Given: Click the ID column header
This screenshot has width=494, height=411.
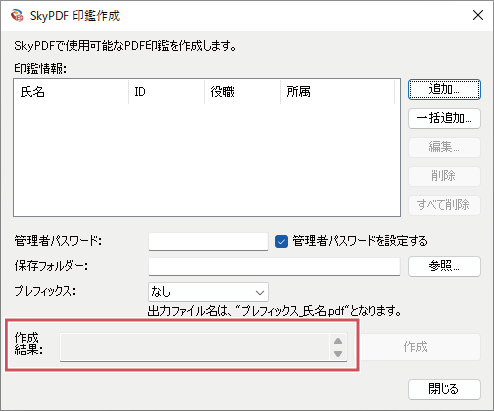Looking at the screenshot, I should tap(166, 92).
